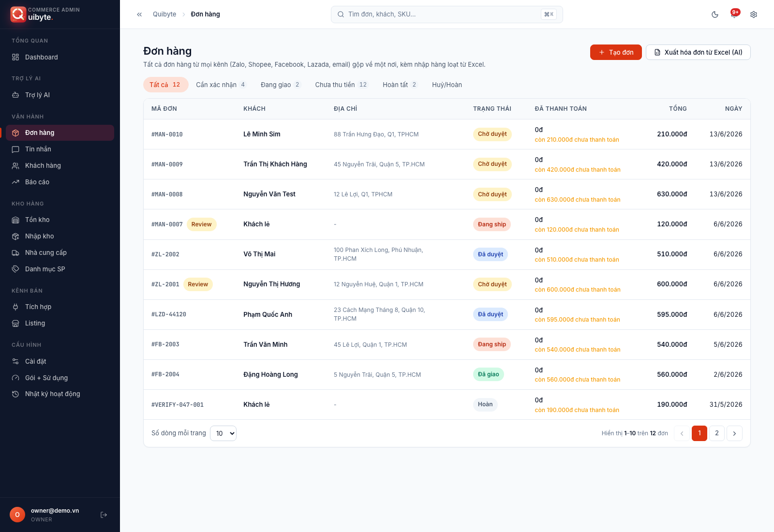Switch to Hoàn tất tab
Viewport: 774px width, 532px height.
pyautogui.click(x=400, y=85)
